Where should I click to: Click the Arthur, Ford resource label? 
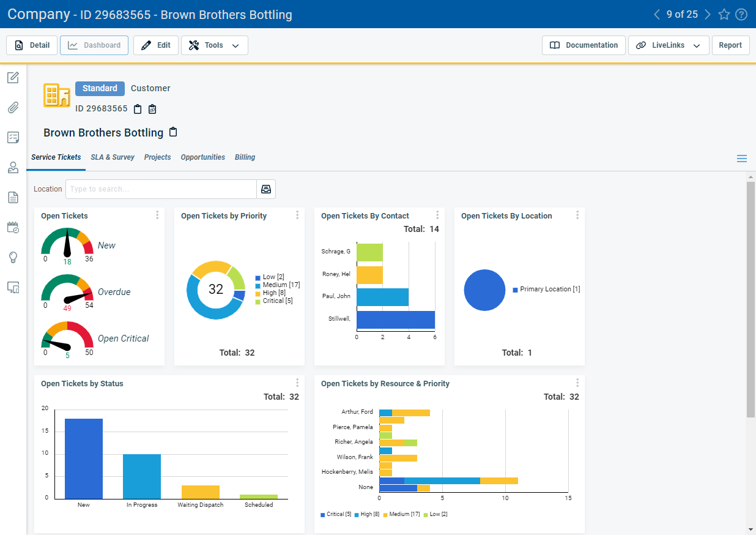pos(357,412)
